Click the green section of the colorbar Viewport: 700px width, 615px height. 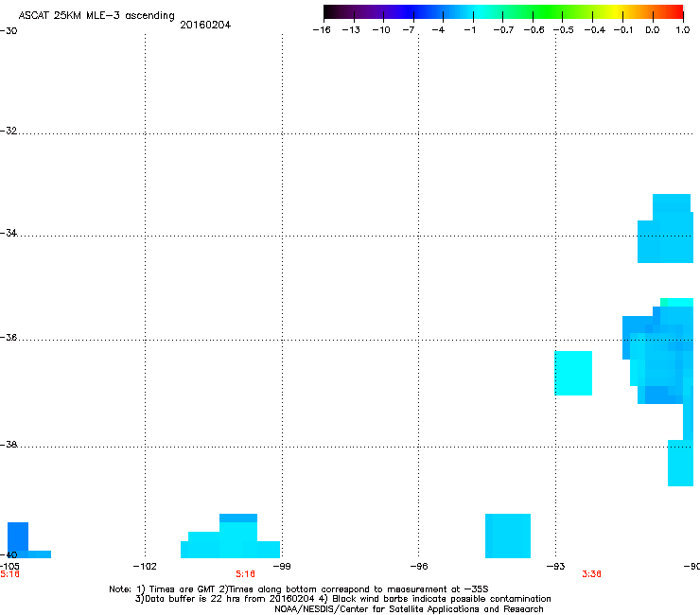(549, 12)
